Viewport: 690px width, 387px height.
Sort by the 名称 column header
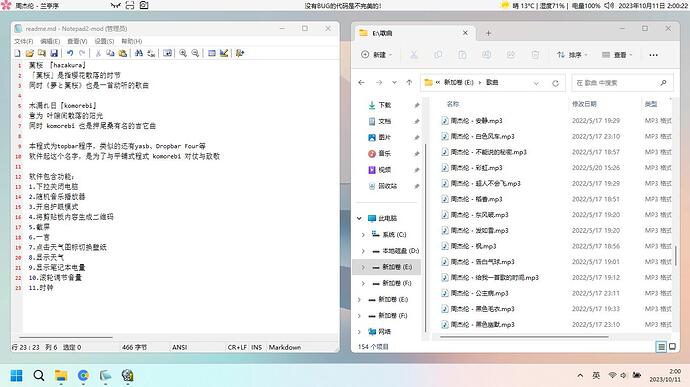coord(453,104)
